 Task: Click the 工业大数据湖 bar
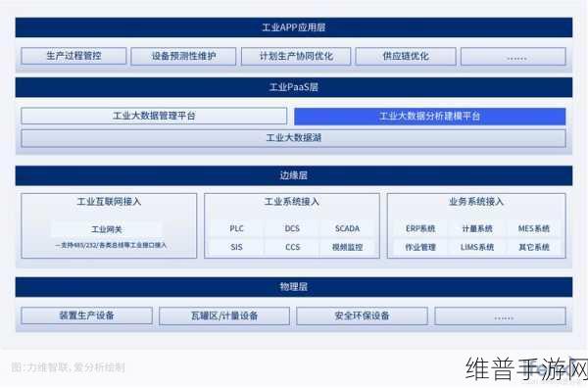click(x=294, y=138)
